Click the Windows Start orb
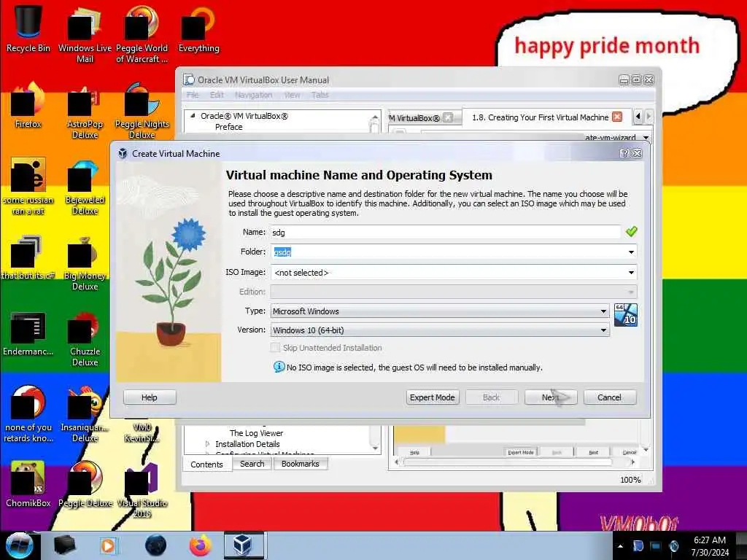The height and width of the screenshot is (560, 747). coord(19,545)
